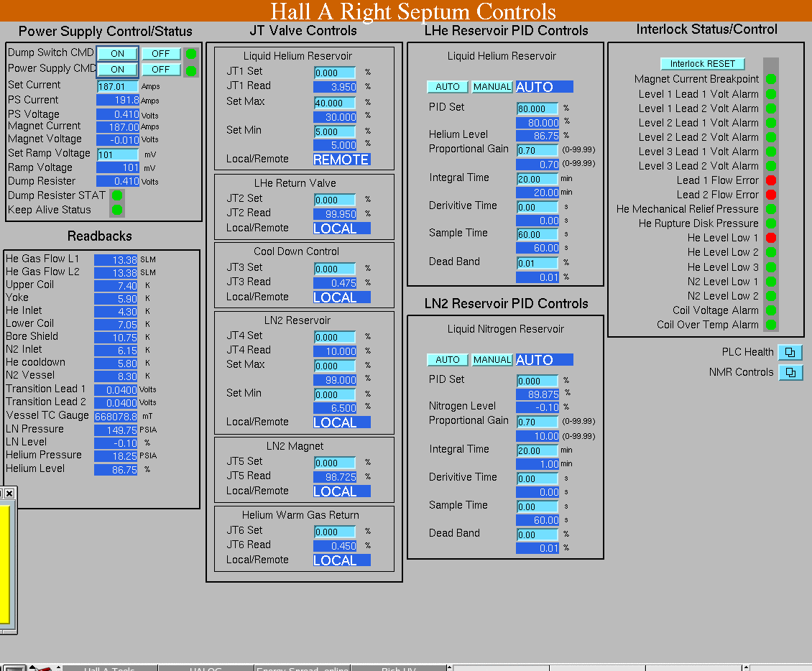Select the JT4 Set value field
The height and width of the screenshot is (671, 812).
pos(335,337)
